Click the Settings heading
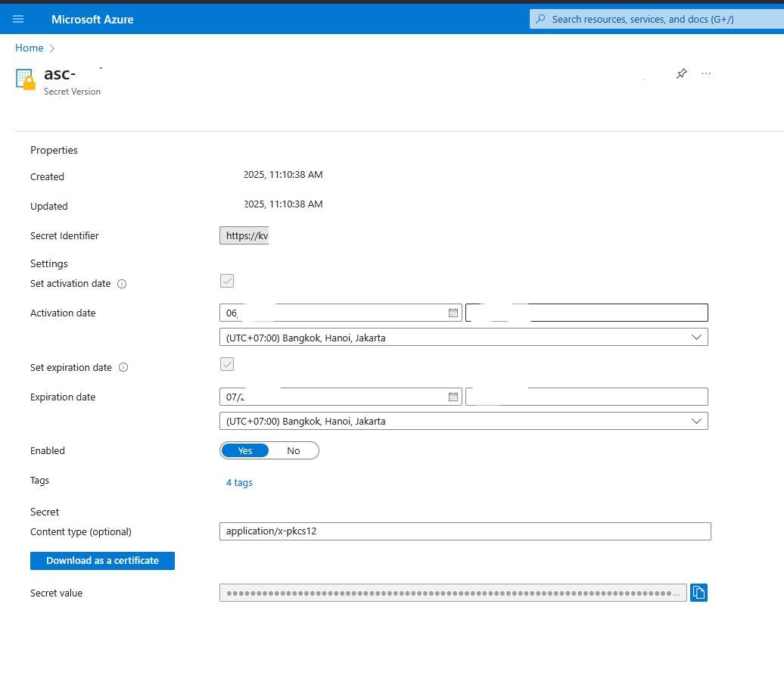 coord(49,263)
